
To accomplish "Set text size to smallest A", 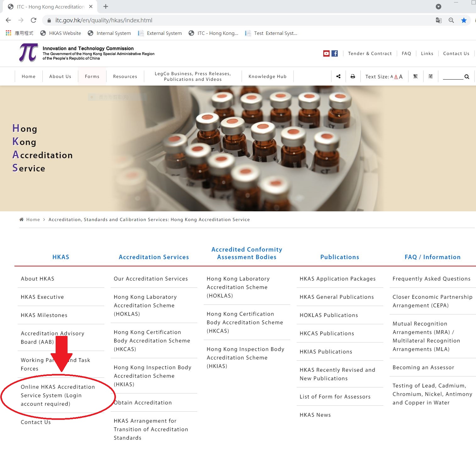I will pyautogui.click(x=391, y=77).
